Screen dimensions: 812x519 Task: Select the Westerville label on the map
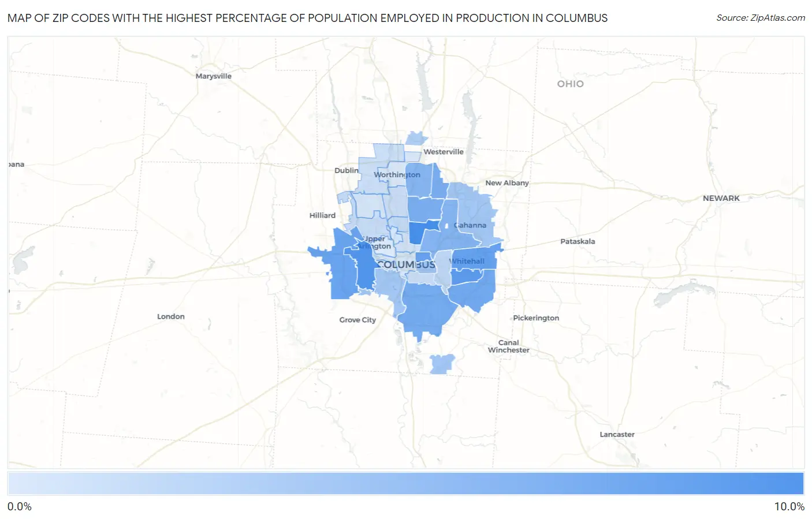443,152
